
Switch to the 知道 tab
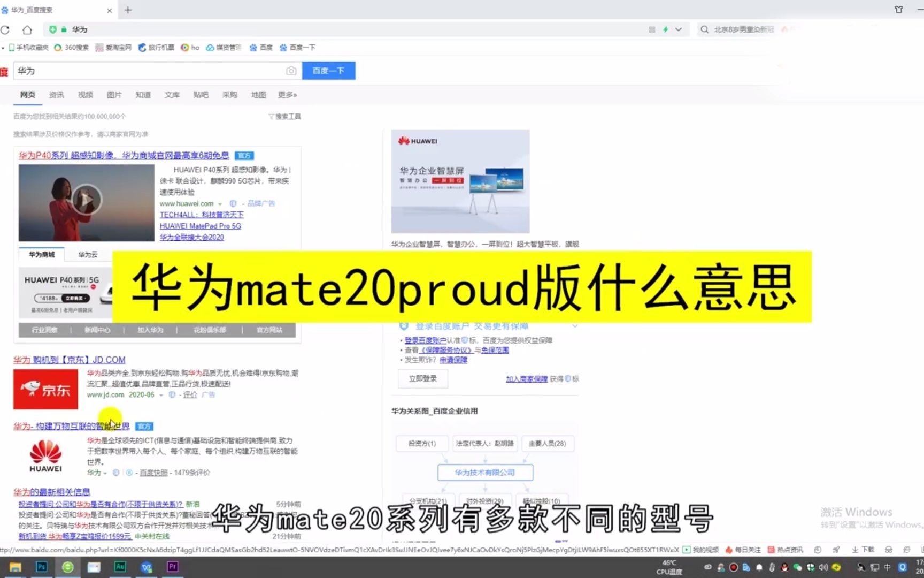143,95
